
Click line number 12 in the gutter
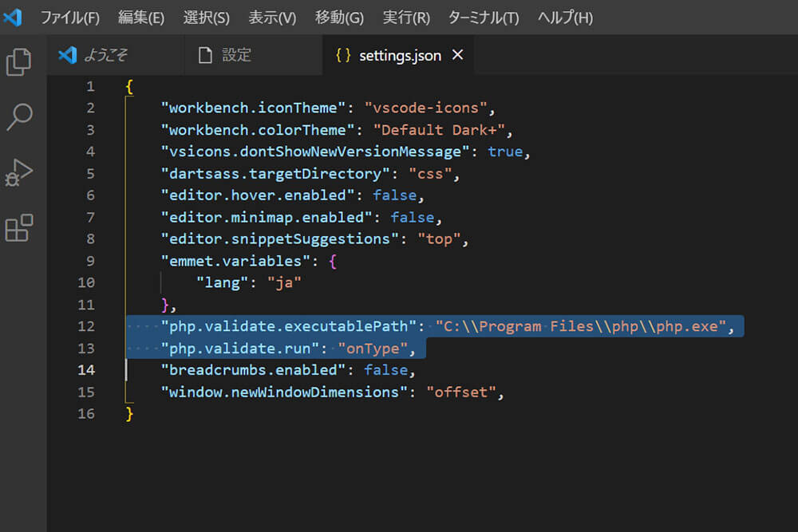tap(86, 326)
